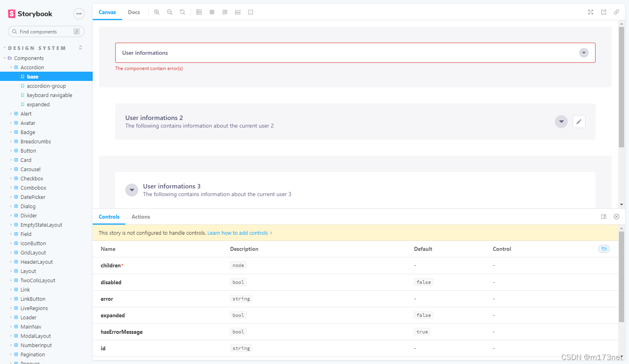Enable outlines on the preview
Viewport: 629px width, 364px height.
[251, 12]
